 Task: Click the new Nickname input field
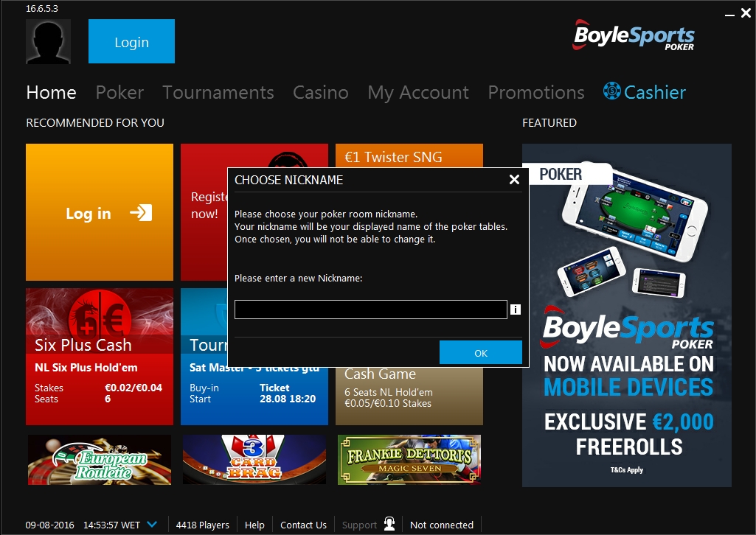click(x=371, y=310)
